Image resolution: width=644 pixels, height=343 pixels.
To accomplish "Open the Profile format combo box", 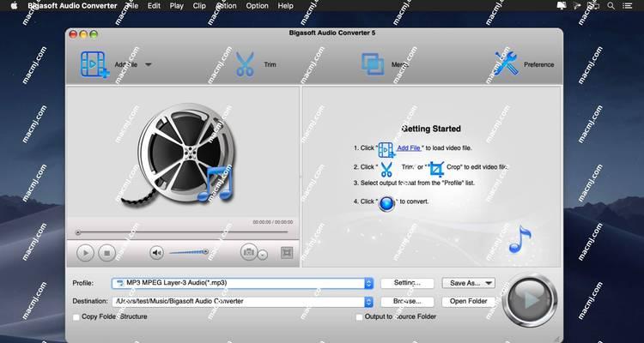I will point(242,283).
